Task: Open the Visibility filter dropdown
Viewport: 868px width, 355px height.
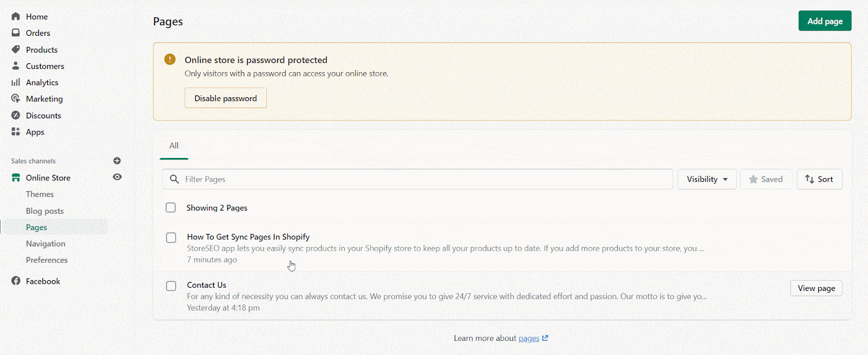Action: 707,179
